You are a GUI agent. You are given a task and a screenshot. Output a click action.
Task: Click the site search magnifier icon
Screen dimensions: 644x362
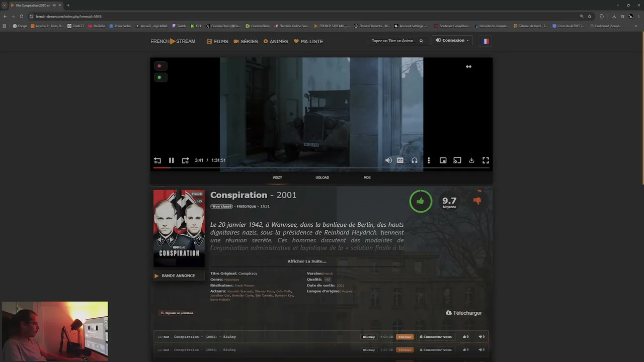422,41
